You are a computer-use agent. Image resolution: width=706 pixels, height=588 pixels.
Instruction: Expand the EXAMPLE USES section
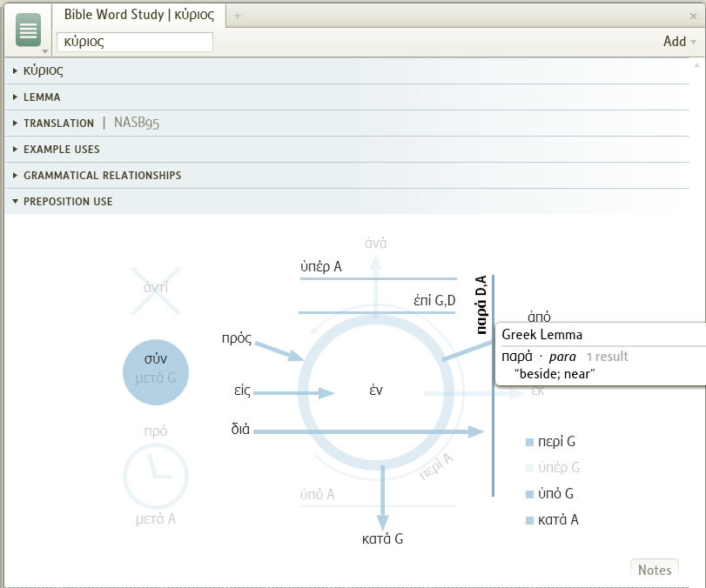tap(346, 149)
